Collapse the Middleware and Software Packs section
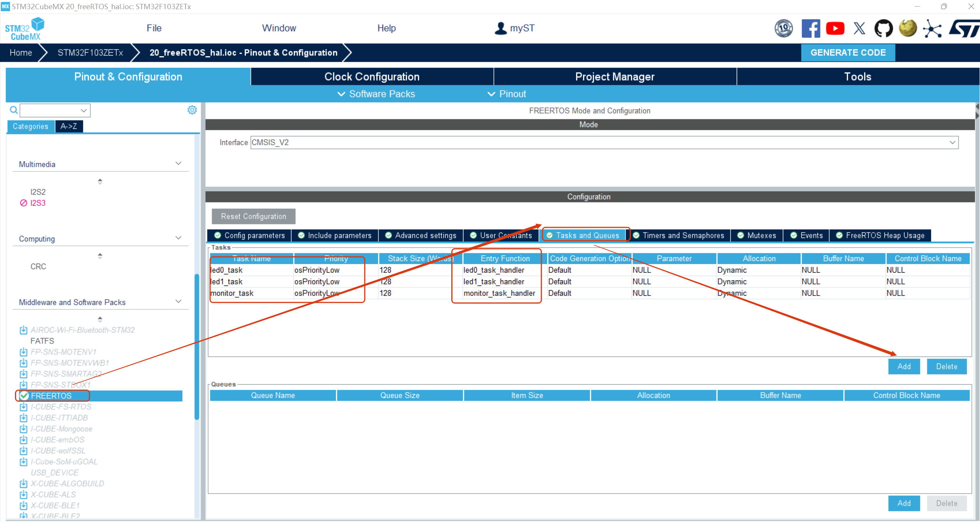This screenshot has width=980, height=526. point(178,302)
